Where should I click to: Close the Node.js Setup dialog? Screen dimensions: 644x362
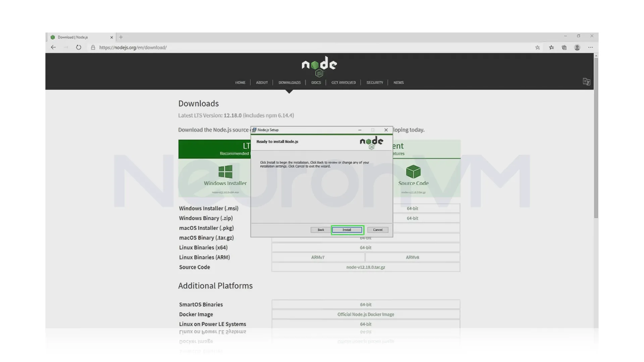tap(386, 130)
